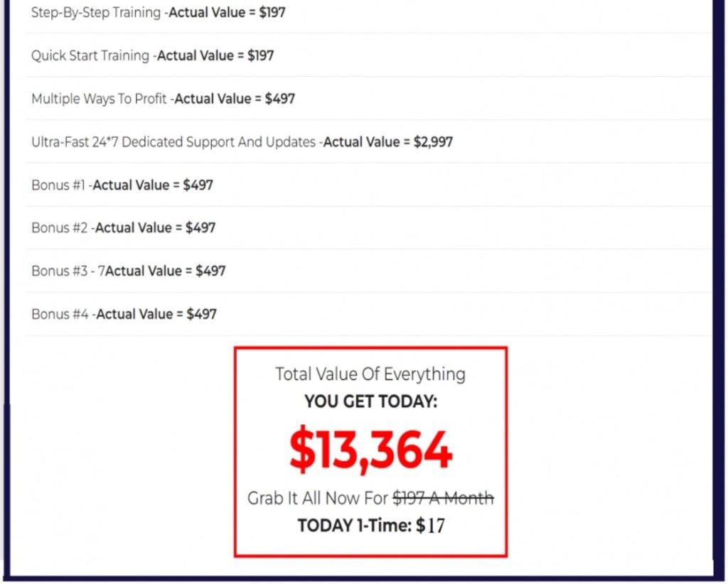Click the crossed-out $197 A Month price
Image resolution: width=728 pixels, height=584 pixels.
coord(443,498)
